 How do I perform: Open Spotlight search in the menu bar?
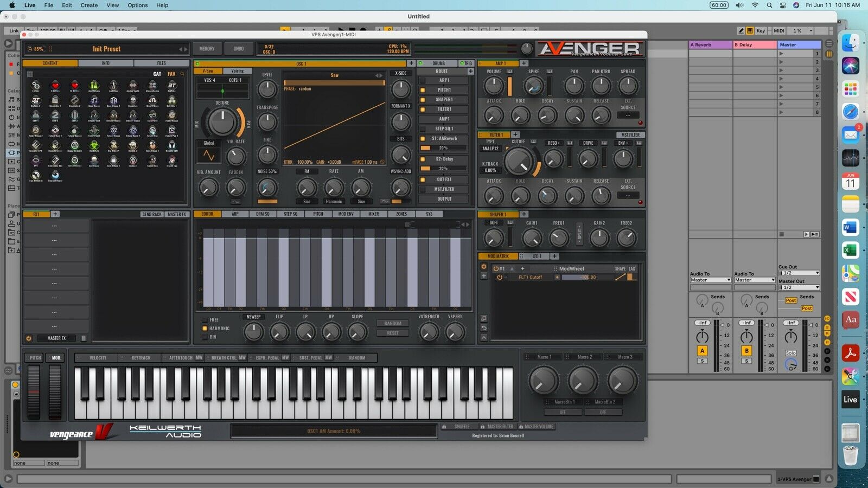click(769, 5)
